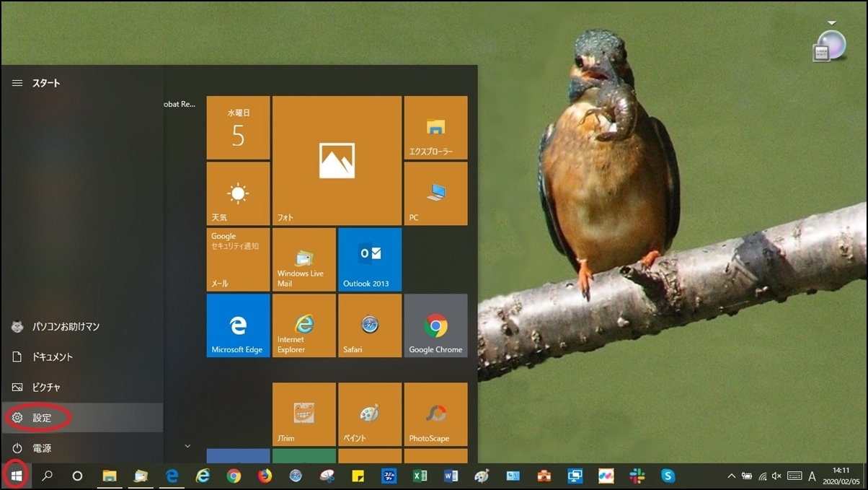Image resolution: width=868 pixels, height=490 pixels.
Task: Open Word from the taskbar
Action: 451,476
